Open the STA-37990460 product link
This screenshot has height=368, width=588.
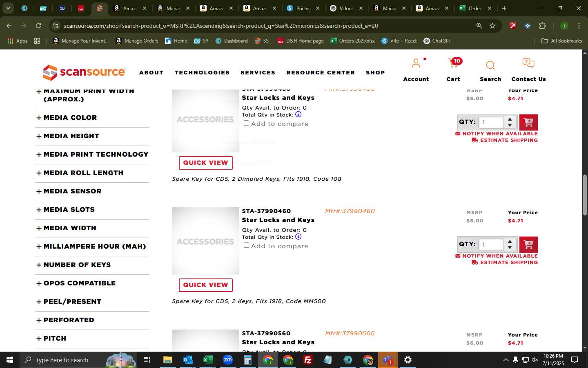click(266, 211)
